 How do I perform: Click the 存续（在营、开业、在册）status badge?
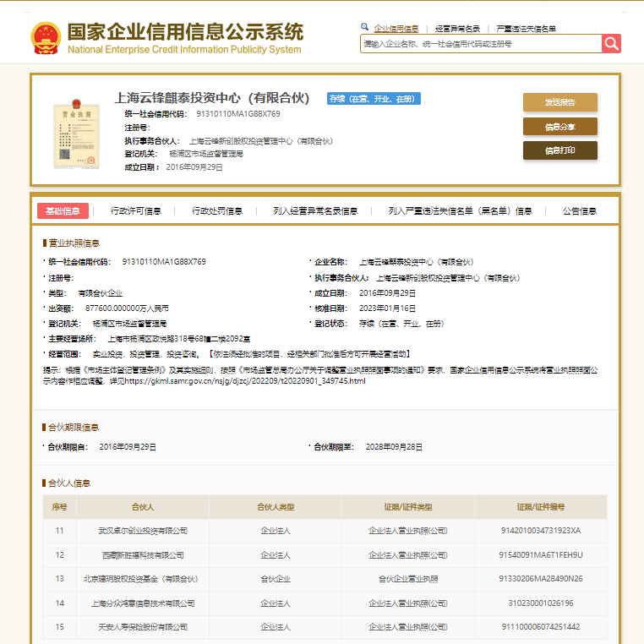(x=374, y=99)
